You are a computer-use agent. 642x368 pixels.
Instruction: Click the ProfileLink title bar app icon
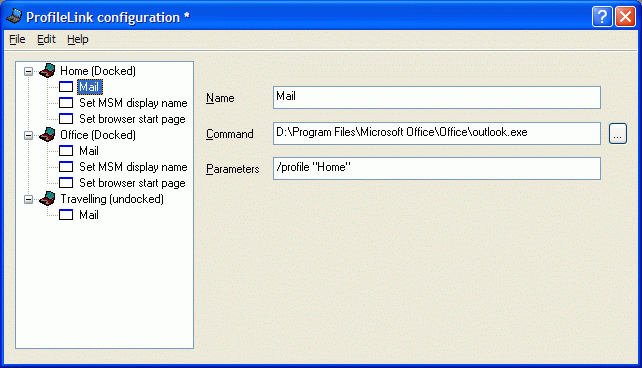[x=14, y=17]
